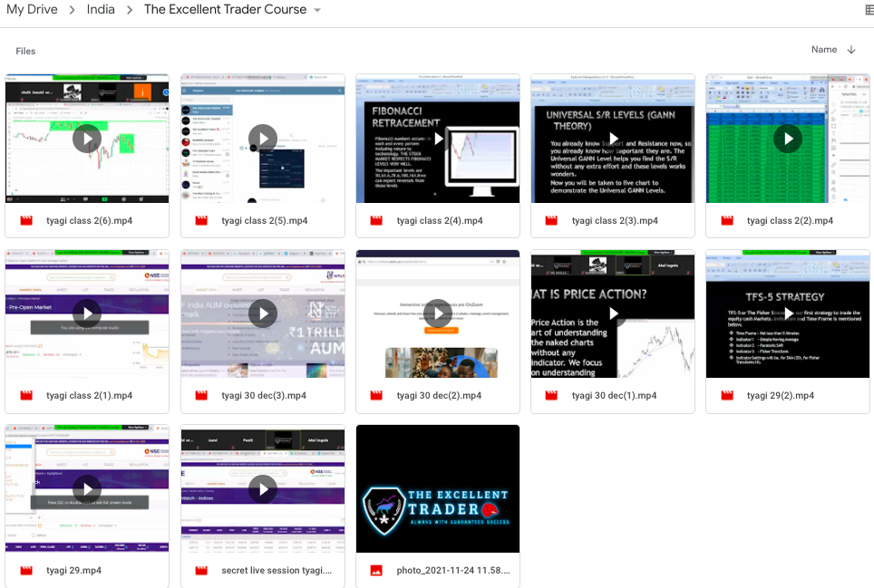Select the tyagi 30 dec(1).mp4 file name
This screenshot has width=874, height=588.
(614, 395)
